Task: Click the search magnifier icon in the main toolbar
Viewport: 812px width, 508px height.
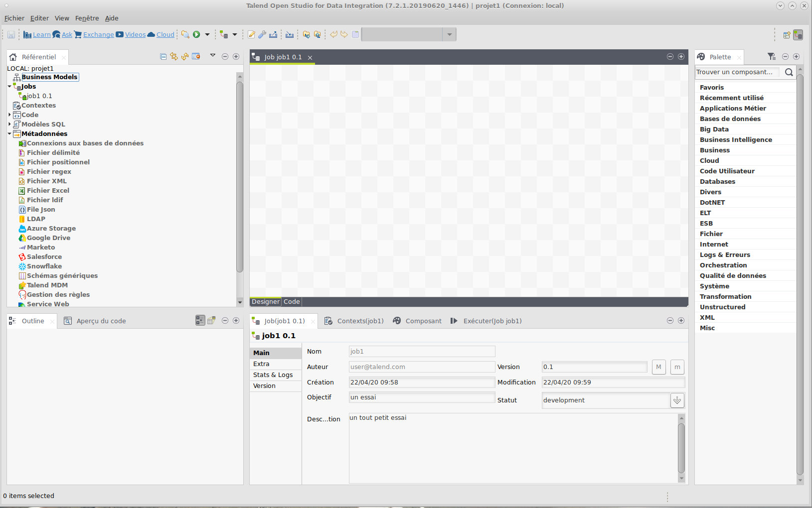Action: [185, 35]
